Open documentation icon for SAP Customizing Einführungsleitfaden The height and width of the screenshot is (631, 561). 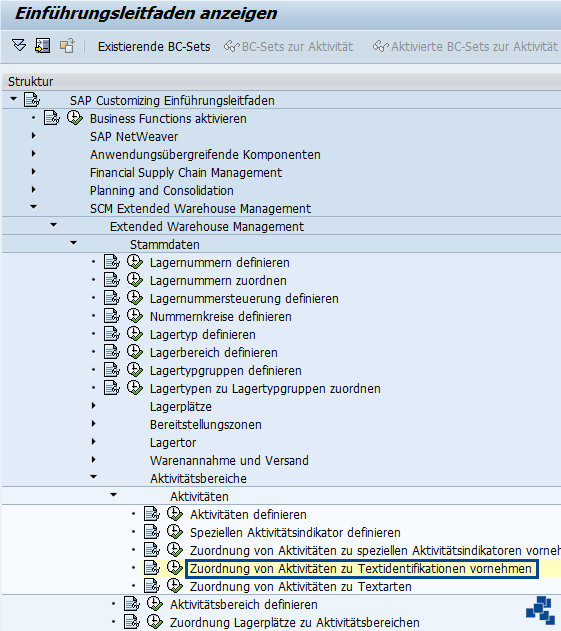click(x=32, y=99)
